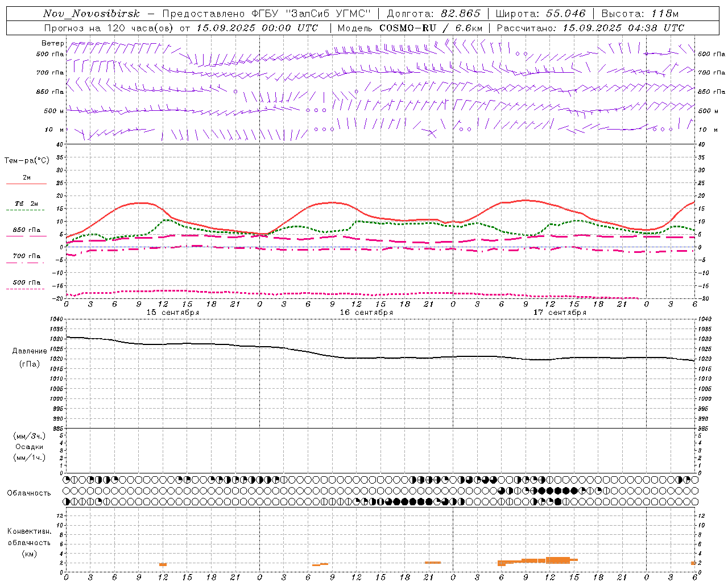Click the 10 м wind level label left of the wind panel
This screenshot has width=728, height=582.
[54, 130]
